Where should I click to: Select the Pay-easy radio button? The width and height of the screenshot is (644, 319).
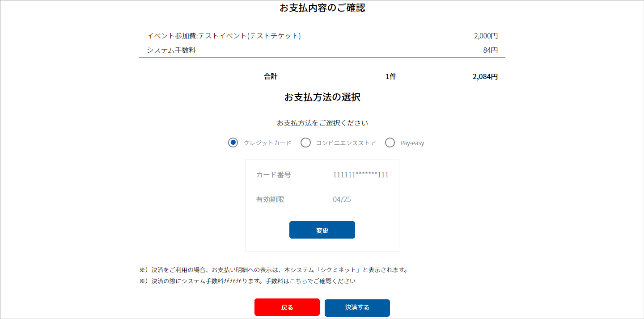tap(390, 143)
